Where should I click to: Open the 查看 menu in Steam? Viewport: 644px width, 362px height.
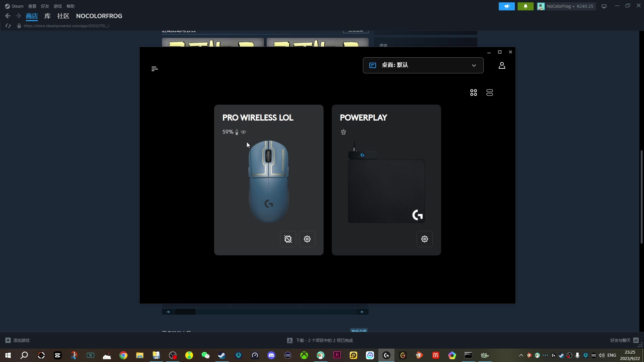tap(32, 6)
